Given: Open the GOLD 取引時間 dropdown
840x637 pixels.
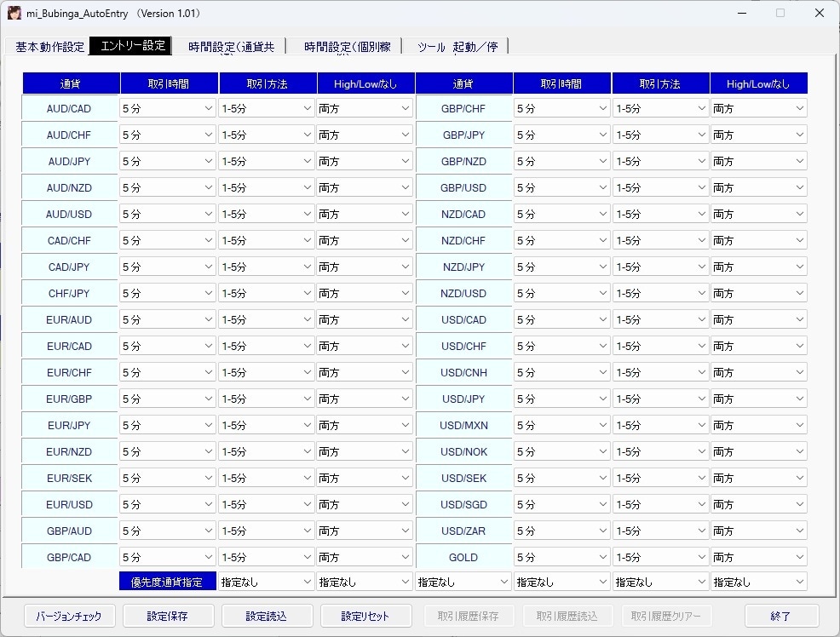Looking at the screenshot, I should tap(562, 557).
